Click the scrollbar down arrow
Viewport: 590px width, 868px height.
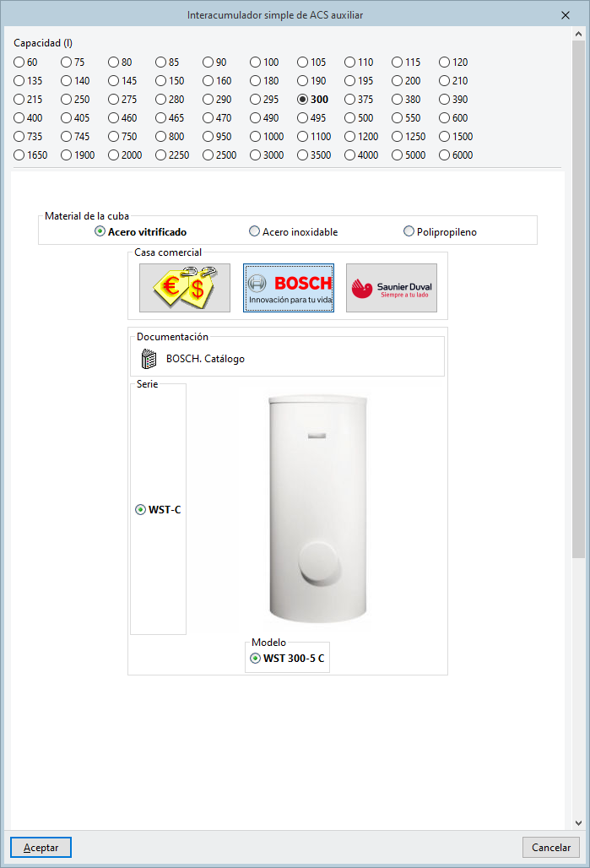point(578,823)
